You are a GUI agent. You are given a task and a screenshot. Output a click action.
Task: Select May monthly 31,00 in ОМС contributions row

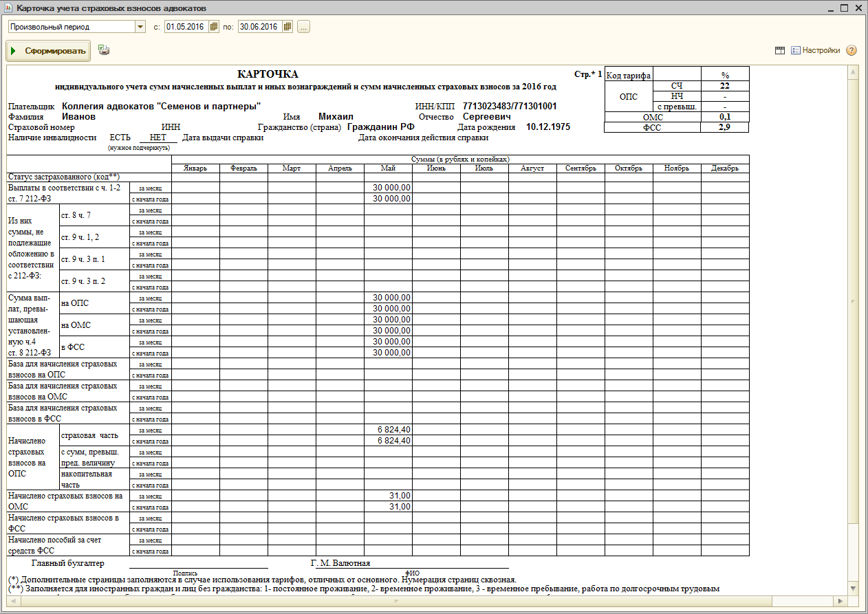click(388, 495)
